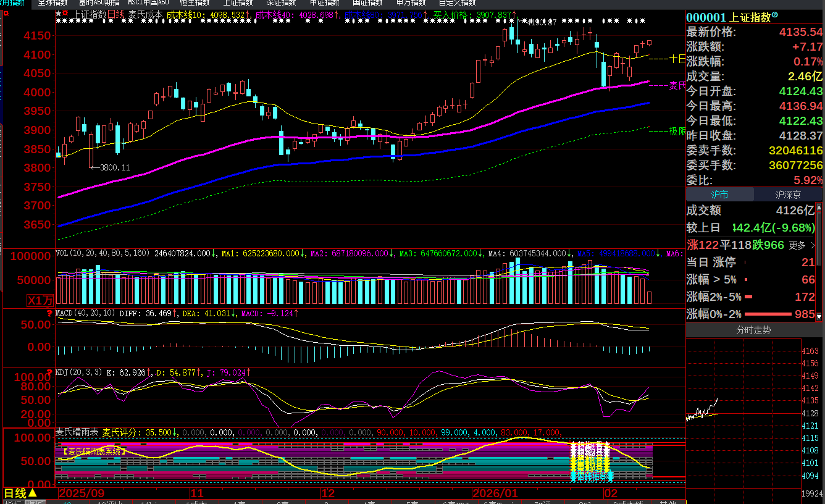The width and height of the screenshot is (825, 504).
Task: Switch to the 沪市 market tab
Action: pos(719,195)
